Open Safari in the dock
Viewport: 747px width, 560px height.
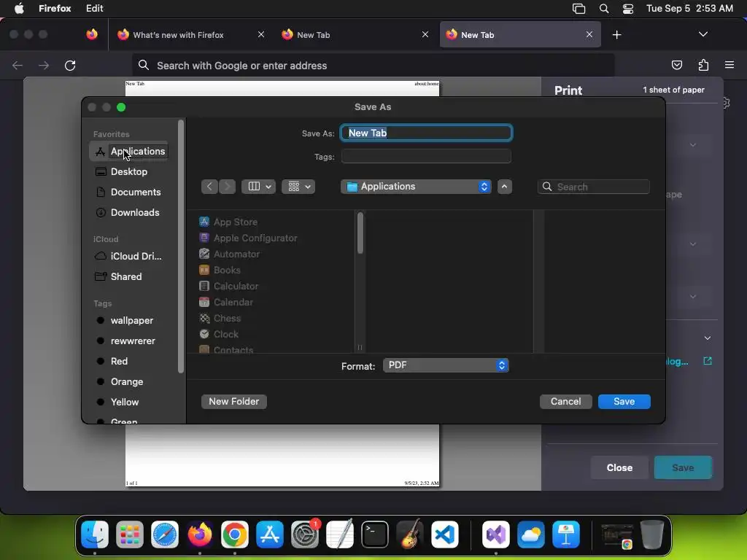[x=165, y=534]
